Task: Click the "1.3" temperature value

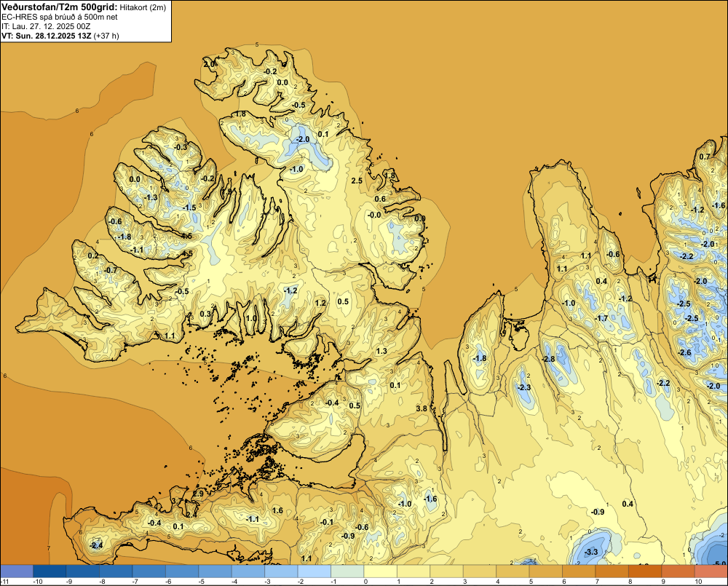Action: [x=381, y=351]
